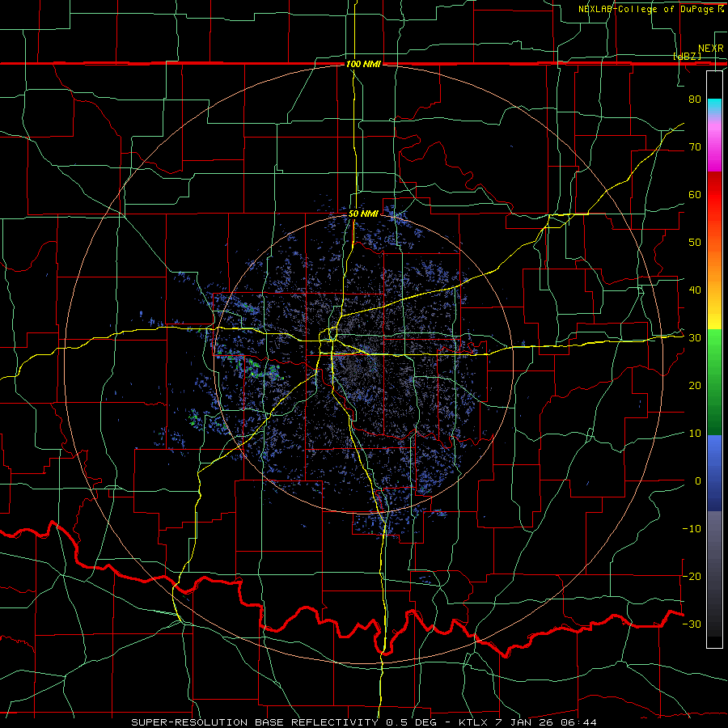Click the 80 value on the dBZ scale

coord(695,99)
